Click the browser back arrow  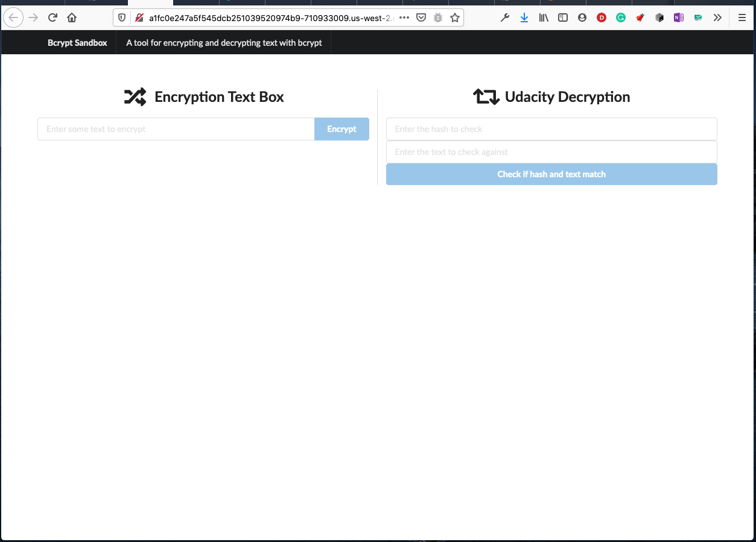click(13, 17)
